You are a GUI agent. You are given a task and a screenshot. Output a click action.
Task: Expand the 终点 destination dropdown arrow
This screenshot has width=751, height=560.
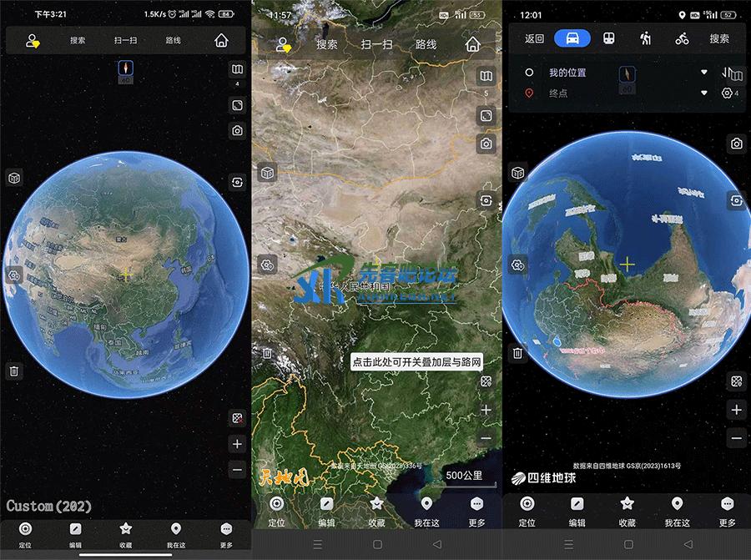tap(703, 93)
